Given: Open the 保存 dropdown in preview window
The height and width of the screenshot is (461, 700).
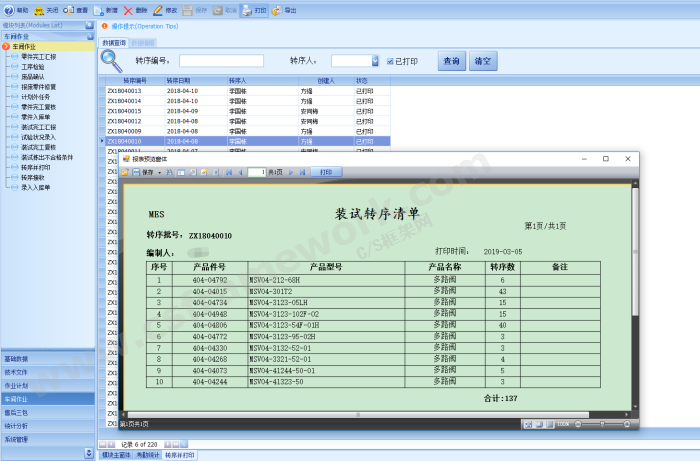Looking at the screenshot, I should (x=160, y=172).
